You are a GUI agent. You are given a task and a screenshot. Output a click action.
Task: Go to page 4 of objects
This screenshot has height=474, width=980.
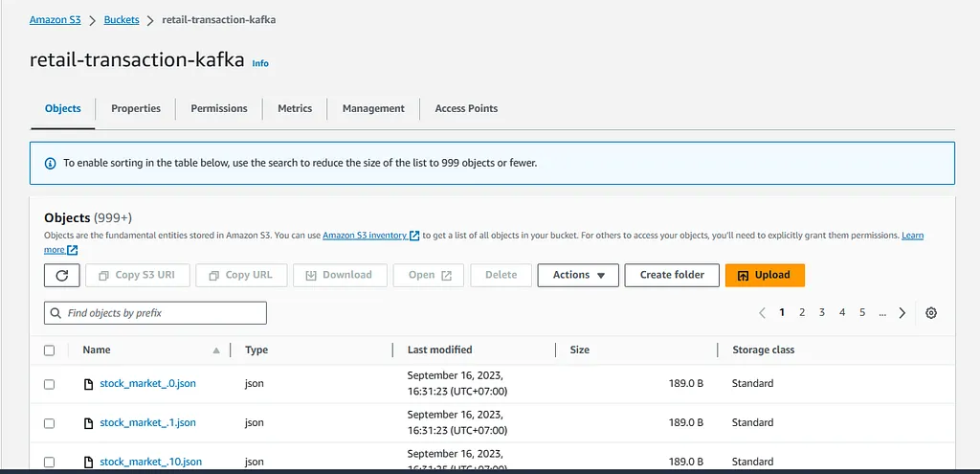click(x=842, y=313)
